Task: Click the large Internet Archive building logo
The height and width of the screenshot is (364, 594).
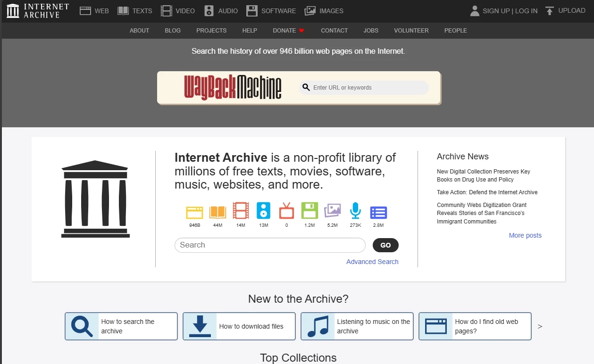Action: tap(95, 199)
